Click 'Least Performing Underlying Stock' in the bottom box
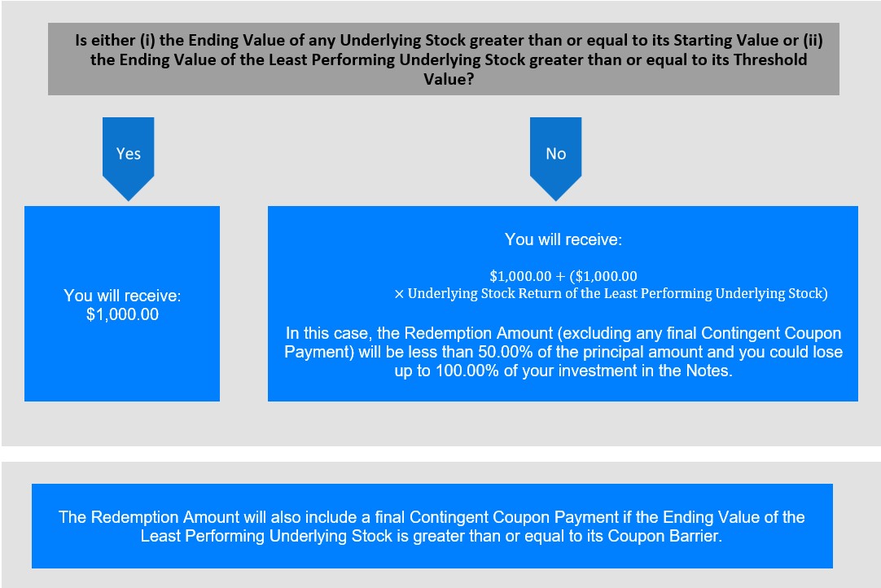 (x=266, y=536)
